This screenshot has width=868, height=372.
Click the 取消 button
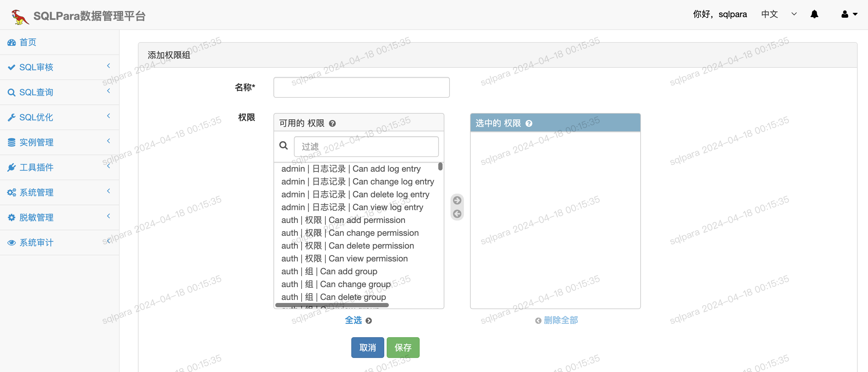click(367, 347)
